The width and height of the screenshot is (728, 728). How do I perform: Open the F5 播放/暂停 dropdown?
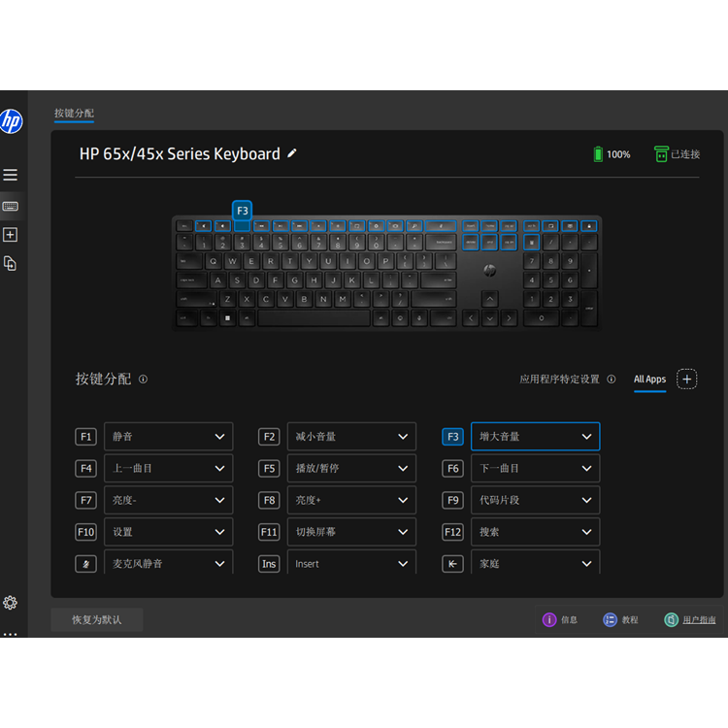point(351,469)
